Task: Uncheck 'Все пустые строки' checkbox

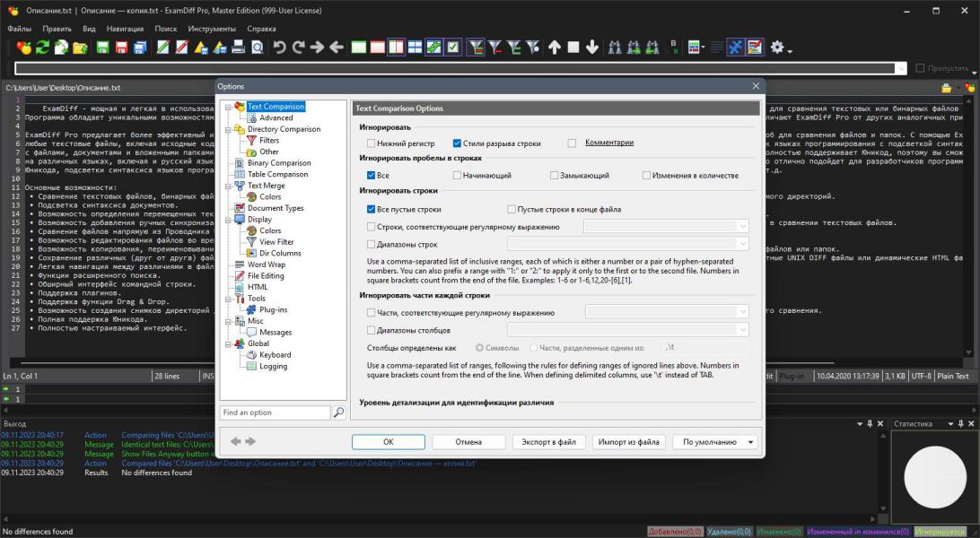Action: tap(372, 210)
